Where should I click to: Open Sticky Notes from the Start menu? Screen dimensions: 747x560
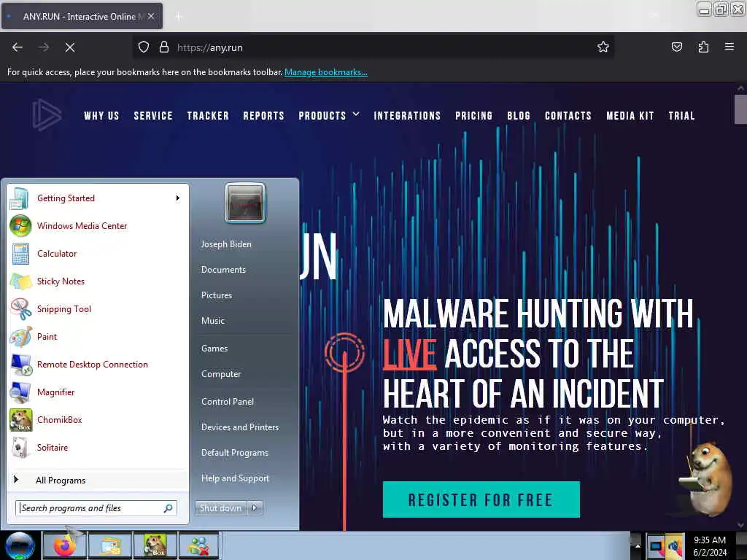pos(98,281)
